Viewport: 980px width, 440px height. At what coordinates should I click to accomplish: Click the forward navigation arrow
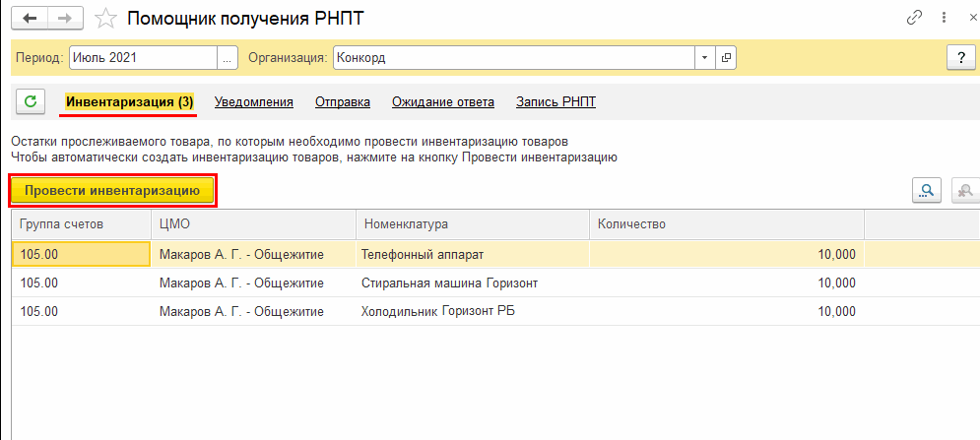(x=65, y=19)
